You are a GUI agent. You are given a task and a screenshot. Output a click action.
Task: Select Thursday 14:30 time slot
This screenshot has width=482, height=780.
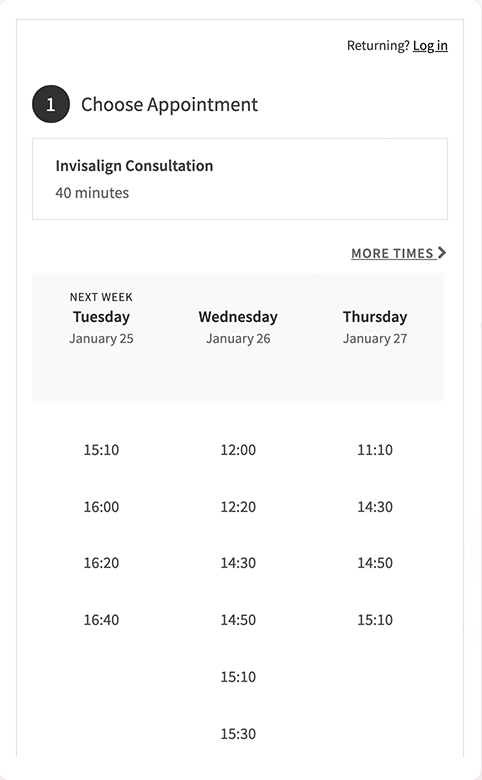(375, 507)
